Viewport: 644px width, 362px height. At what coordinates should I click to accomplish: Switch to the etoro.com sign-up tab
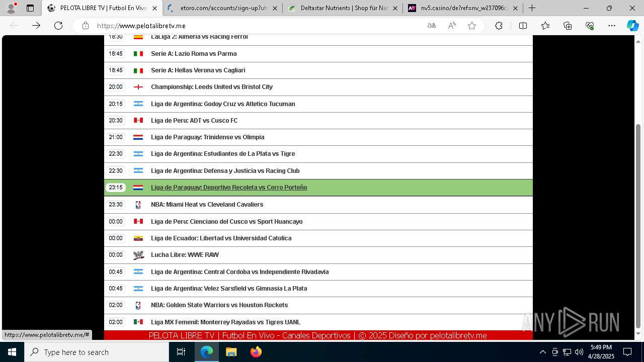pyautogui.click(x=223, y=8)
